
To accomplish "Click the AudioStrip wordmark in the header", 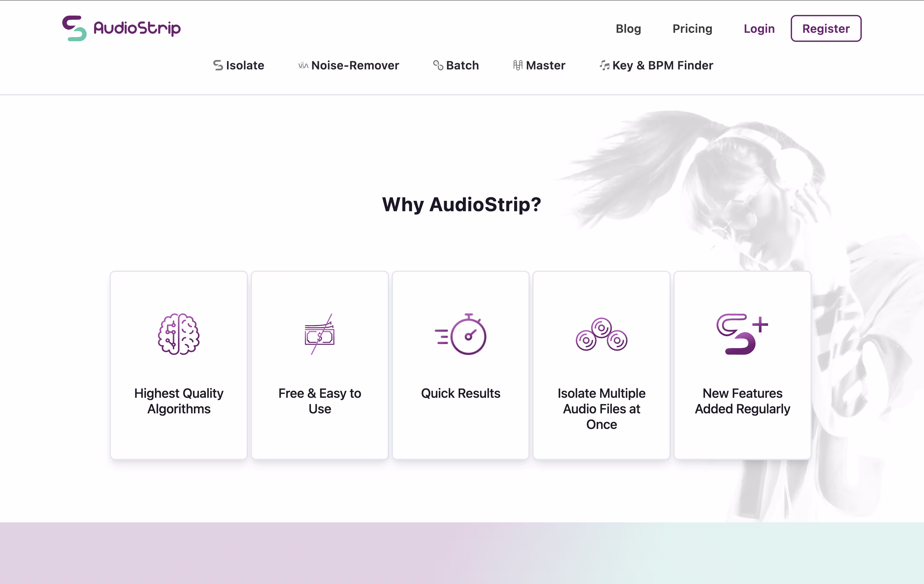I will point(137,29).
